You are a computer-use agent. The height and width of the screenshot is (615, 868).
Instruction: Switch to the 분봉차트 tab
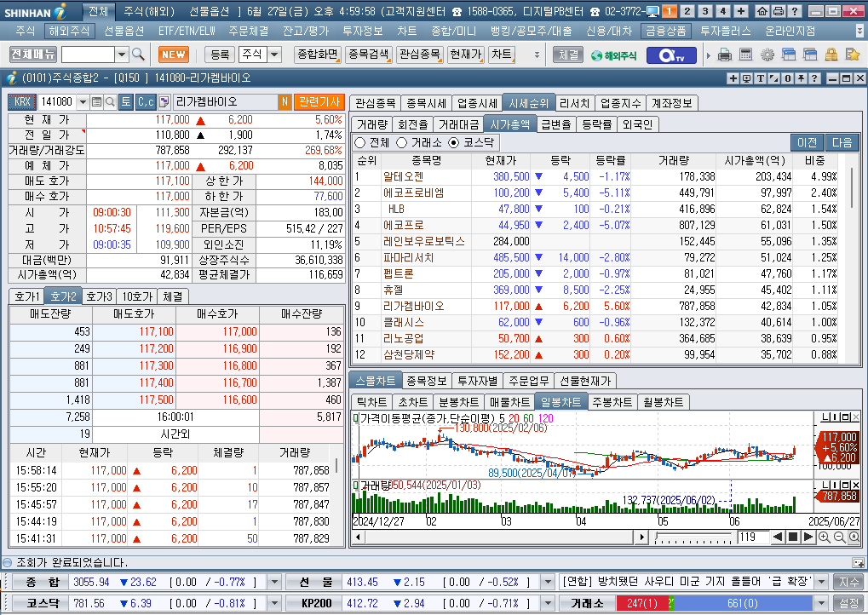[x=458, y=402]
